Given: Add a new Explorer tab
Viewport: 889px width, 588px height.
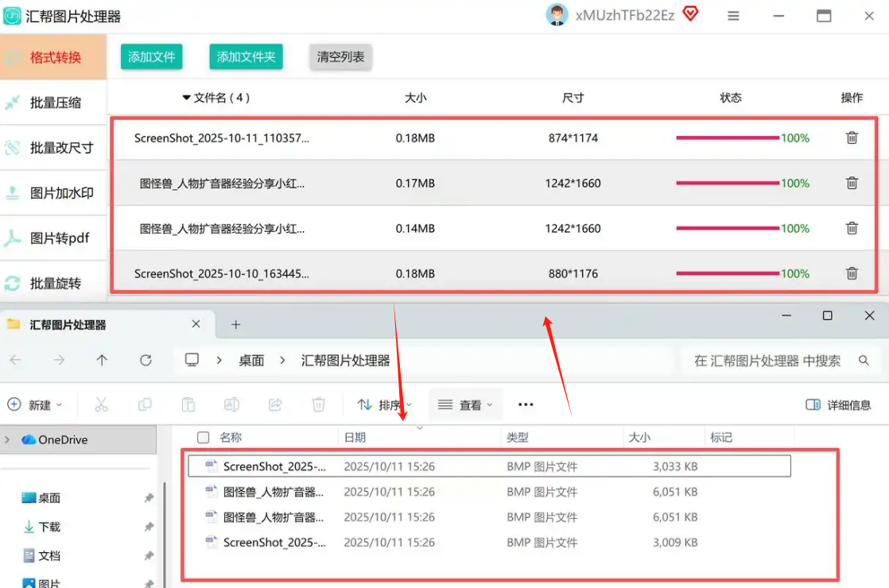Looking at the screenshot, I should (x=236, y=324).
